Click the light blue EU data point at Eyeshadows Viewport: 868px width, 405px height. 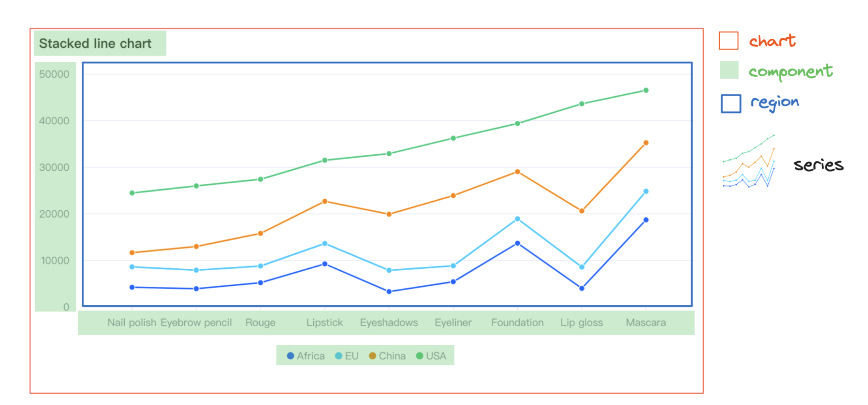[389, 270]
